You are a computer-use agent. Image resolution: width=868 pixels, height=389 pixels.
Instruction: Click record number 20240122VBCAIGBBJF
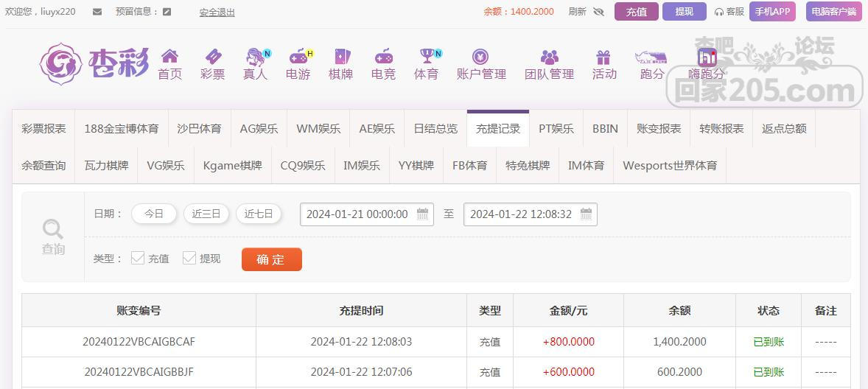click(139, 372)
